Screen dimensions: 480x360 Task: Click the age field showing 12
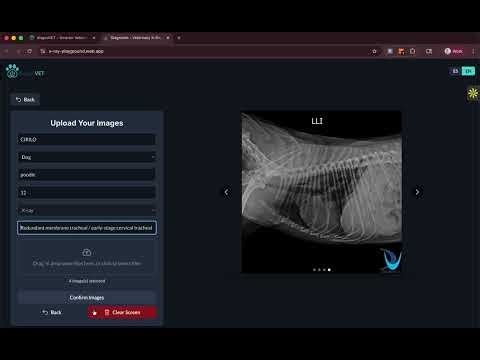point(87,193)
